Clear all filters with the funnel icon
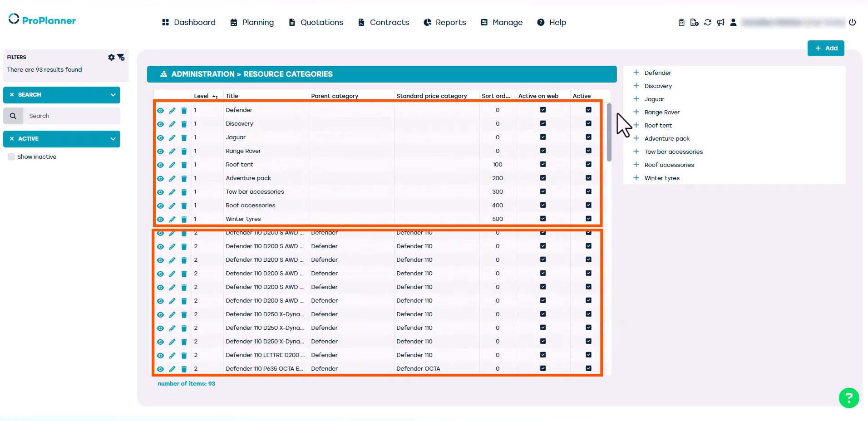This screenshot has height=421, width=868. coord(121,57)
